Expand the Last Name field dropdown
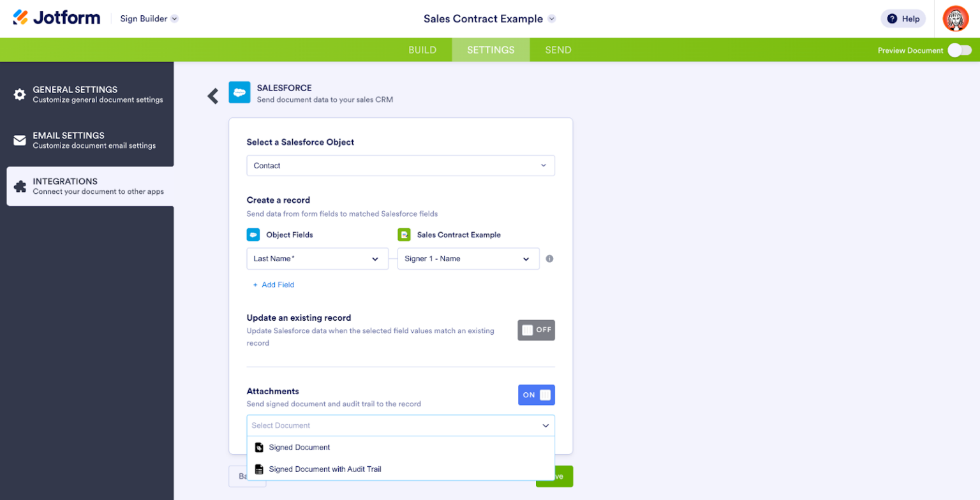The width and height of the screenshot is (980, 500). click(317, 258)
